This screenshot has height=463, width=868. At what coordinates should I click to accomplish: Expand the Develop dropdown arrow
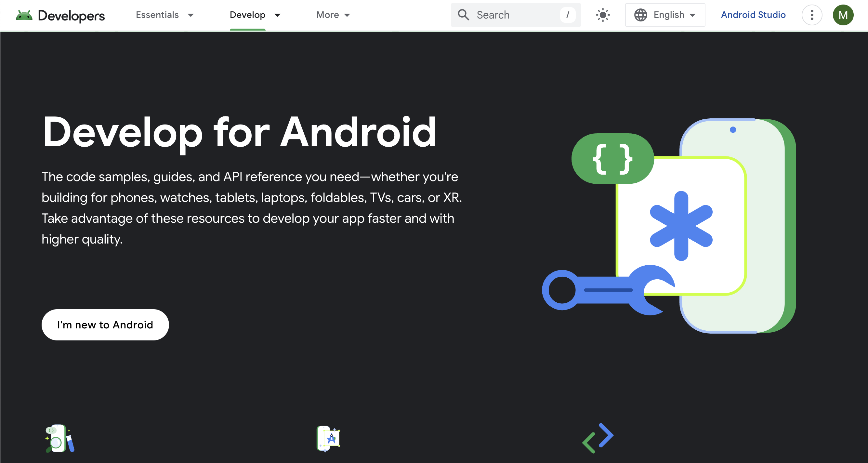(x=277, y=15)
